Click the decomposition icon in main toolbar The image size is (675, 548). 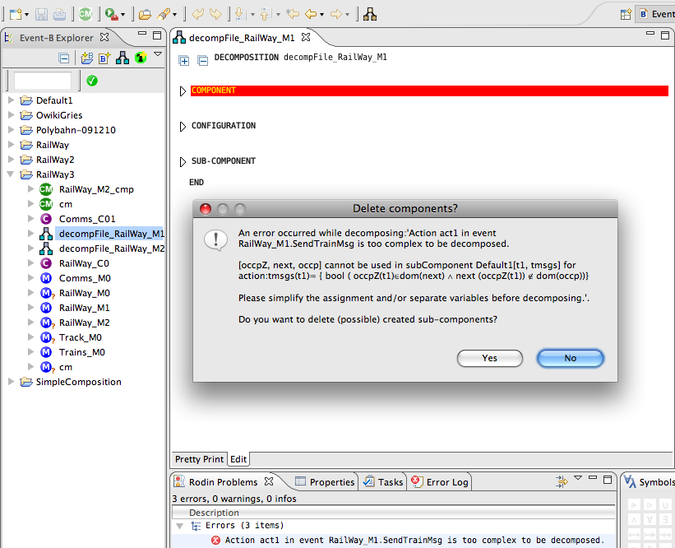(x=370, y=14)
